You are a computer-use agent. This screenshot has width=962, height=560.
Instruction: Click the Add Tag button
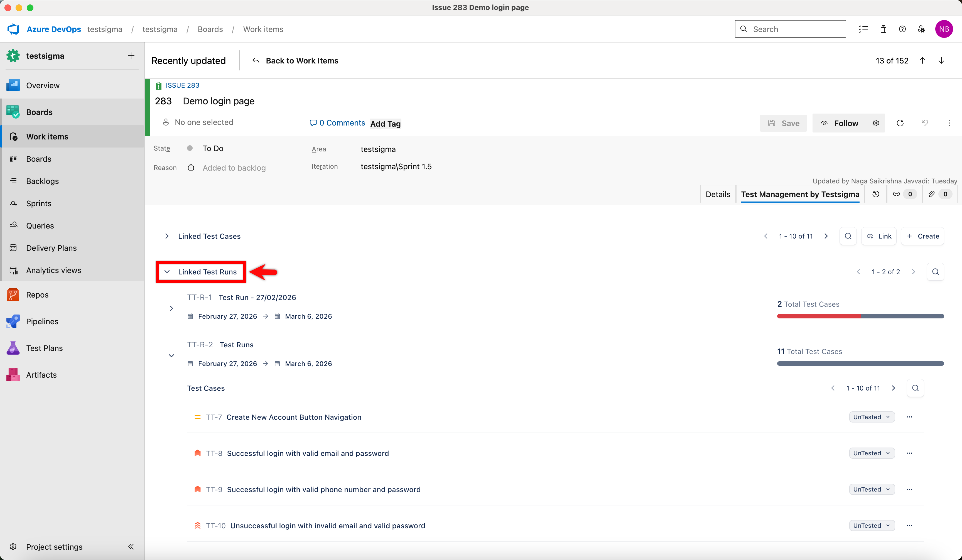385,124
